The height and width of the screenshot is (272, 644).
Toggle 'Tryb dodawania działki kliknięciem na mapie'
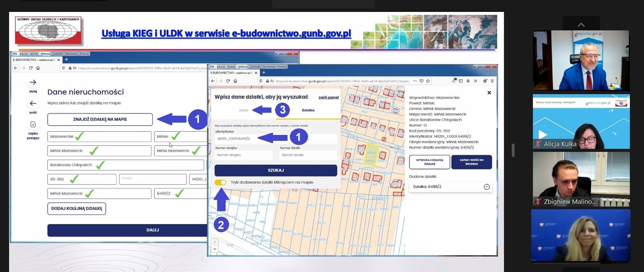coord(220,182)
